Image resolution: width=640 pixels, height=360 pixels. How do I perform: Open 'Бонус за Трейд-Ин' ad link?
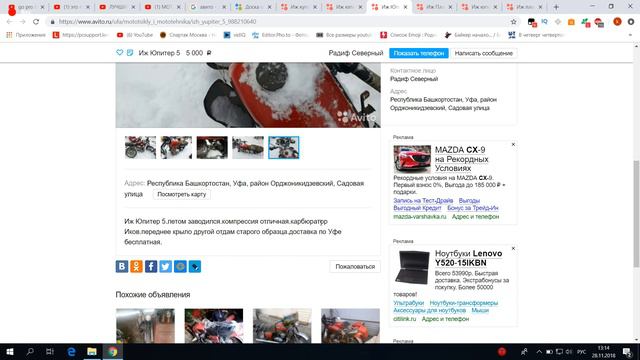[473, 208]
